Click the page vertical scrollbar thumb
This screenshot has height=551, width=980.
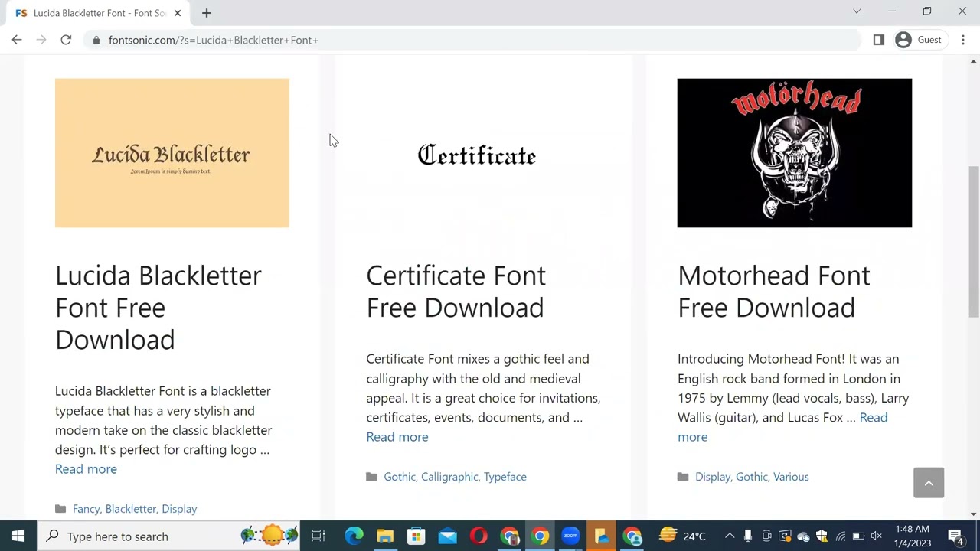point(974,241)
